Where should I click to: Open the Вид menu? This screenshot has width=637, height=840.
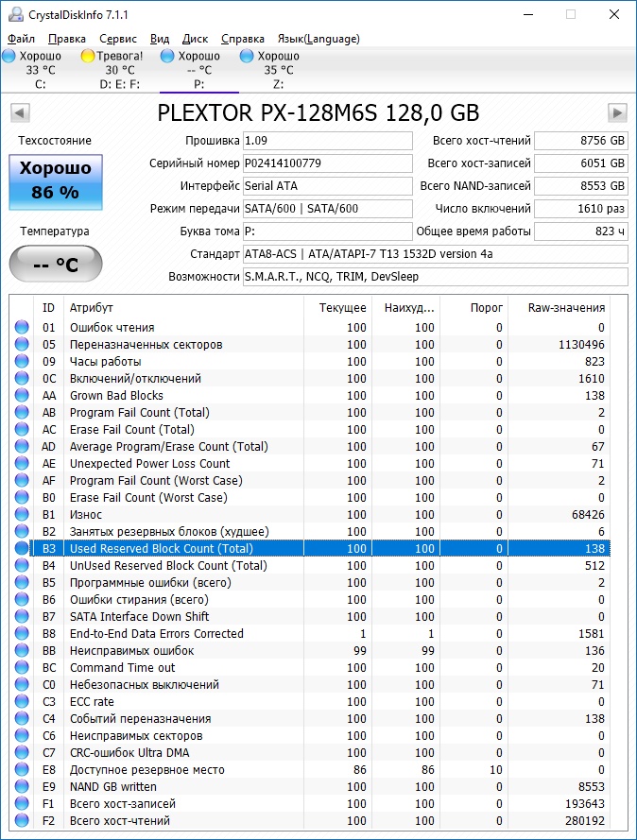coord(160,39)
